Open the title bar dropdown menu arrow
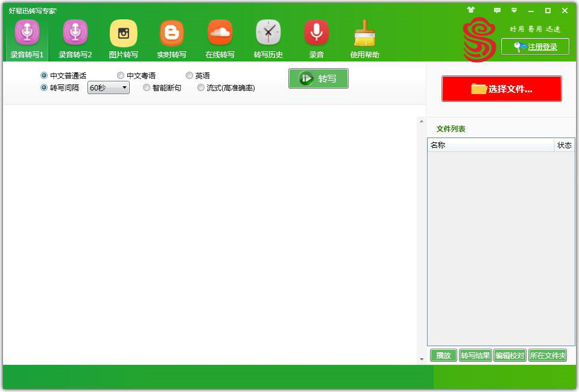This screenshot has width=579, height=392. [514, 10]
